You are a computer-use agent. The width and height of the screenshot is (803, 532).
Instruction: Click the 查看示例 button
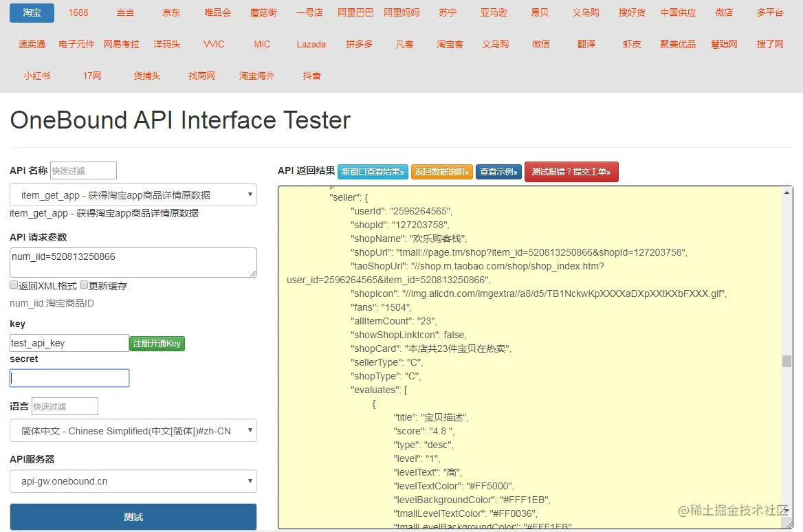(x=499, y=172)
